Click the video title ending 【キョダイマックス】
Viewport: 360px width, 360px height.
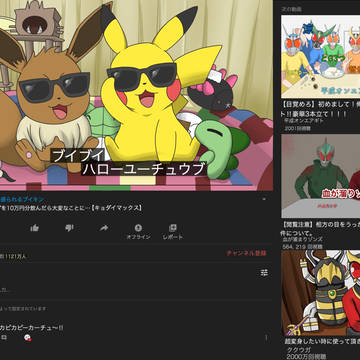pyautogui.click(x=71, y=208)
